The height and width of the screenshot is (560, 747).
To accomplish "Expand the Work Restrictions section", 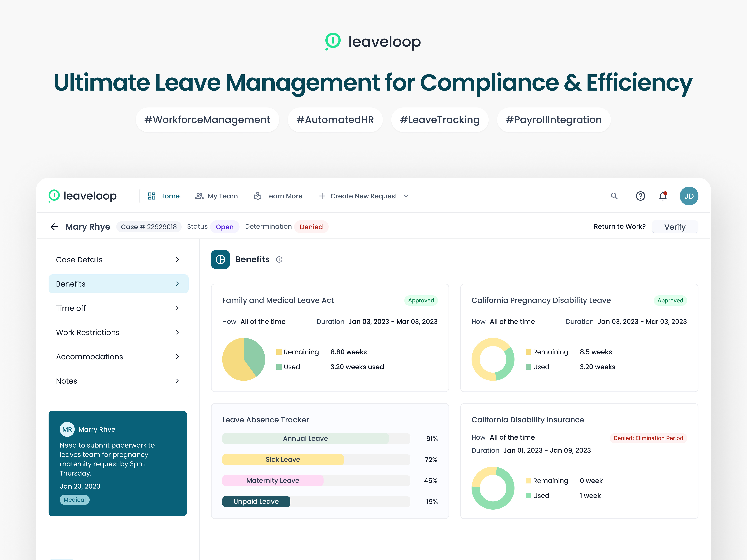I will pos(118,332).
